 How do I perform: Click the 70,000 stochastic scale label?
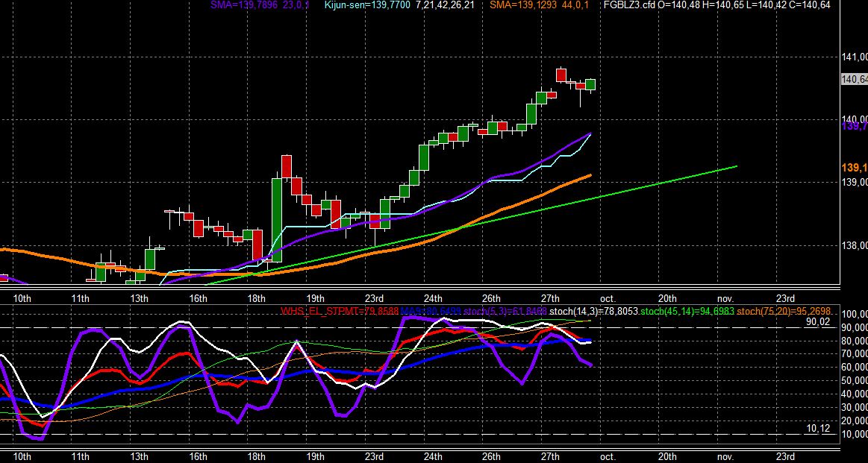tap(854, 354)
